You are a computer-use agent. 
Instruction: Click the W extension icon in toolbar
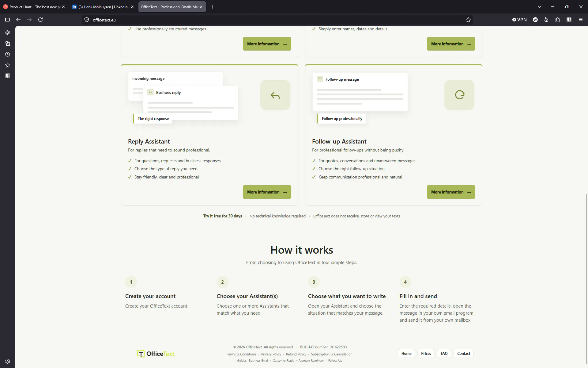click(535, 20)
